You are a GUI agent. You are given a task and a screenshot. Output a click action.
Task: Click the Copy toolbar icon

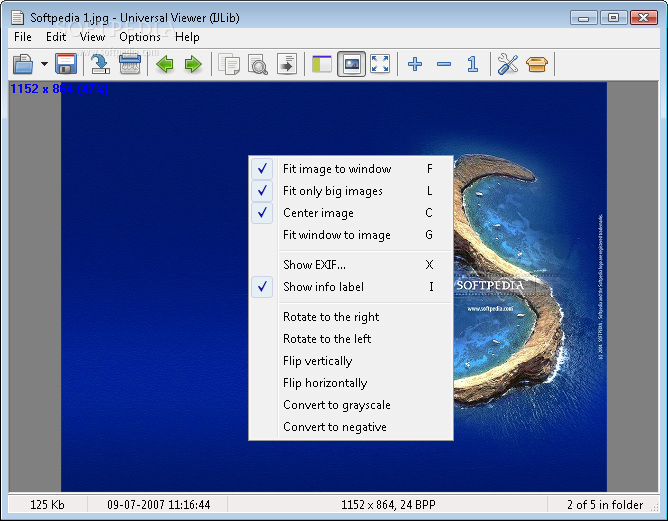pos(229,64)
